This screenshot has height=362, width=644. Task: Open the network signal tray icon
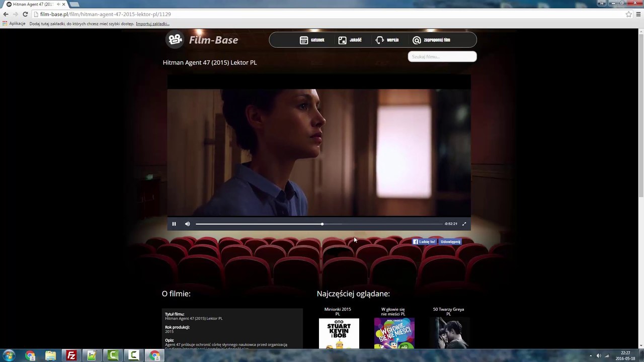[607, 356]
